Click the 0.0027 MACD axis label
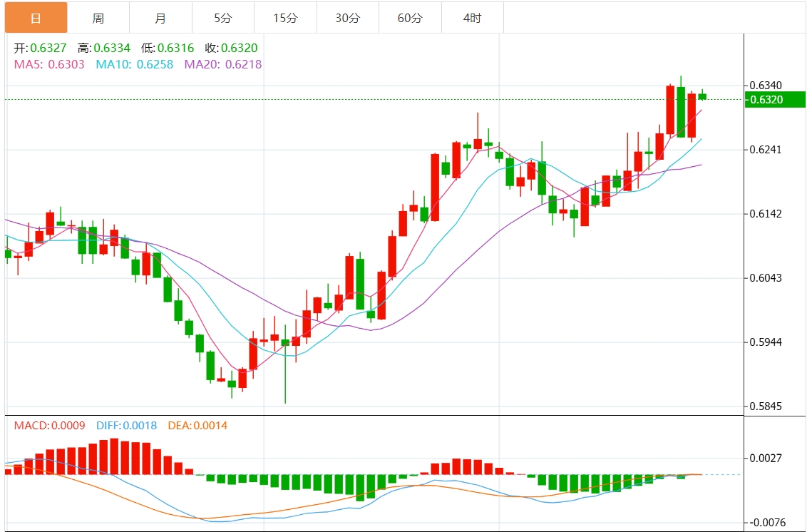The width and height of the screenshot is (812, 532). point(766,459)
